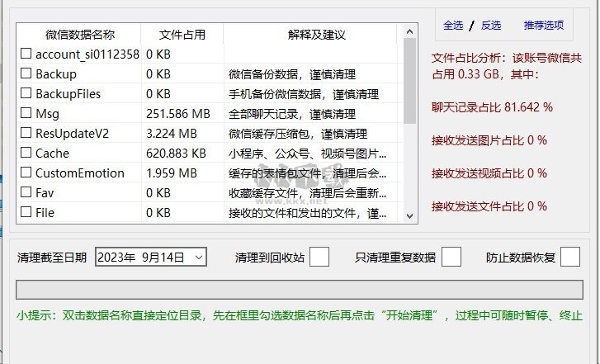Click the 251.586 MB size cell
The image size is (600, 364).
(x=178, y=114)
